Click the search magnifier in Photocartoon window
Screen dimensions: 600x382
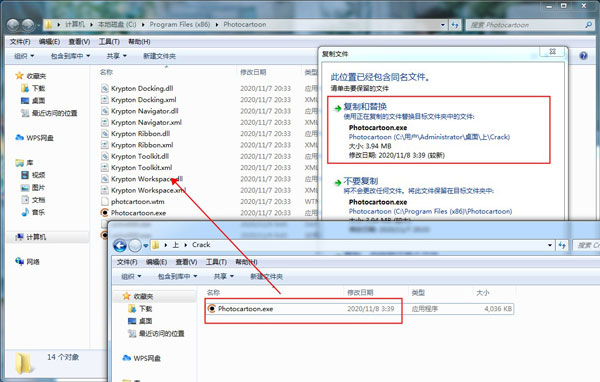(x=588, y=25)
